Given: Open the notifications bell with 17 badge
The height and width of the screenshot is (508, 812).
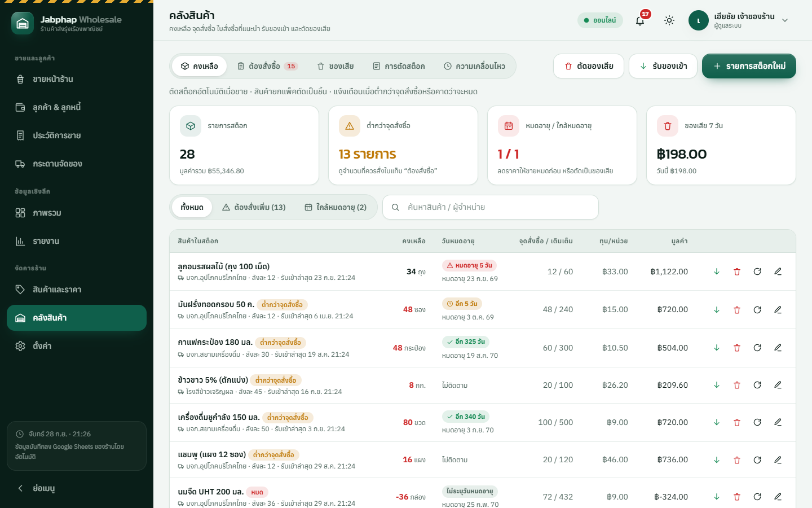Looking at the screenshot, I should (640, 20).
